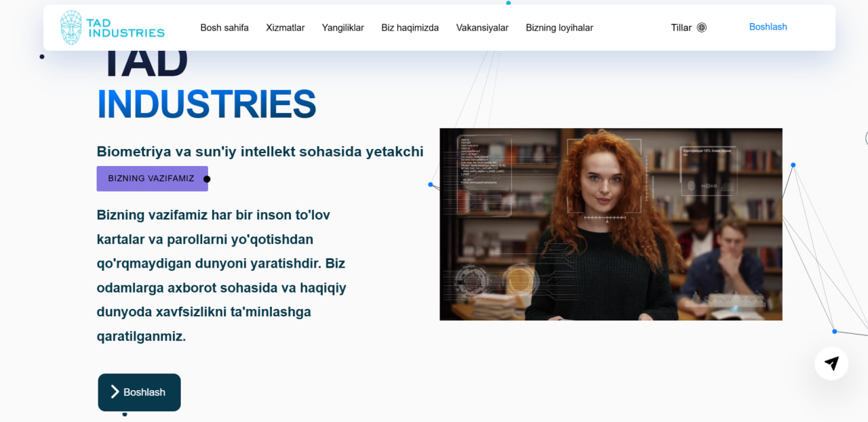Navigate to Biz haqimizda
Viewport: 868px width, 422px height.
tap(410, 28)
